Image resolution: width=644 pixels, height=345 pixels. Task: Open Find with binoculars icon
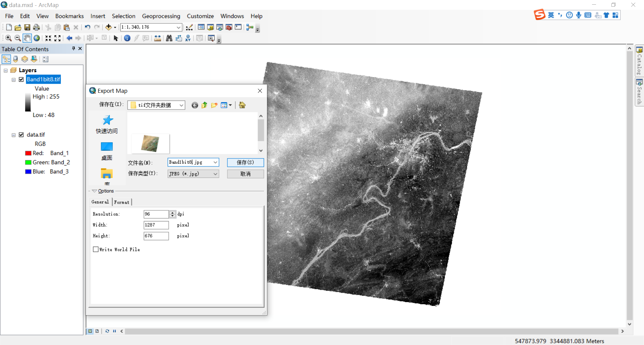pyautogui.click(x=169, y=38)
